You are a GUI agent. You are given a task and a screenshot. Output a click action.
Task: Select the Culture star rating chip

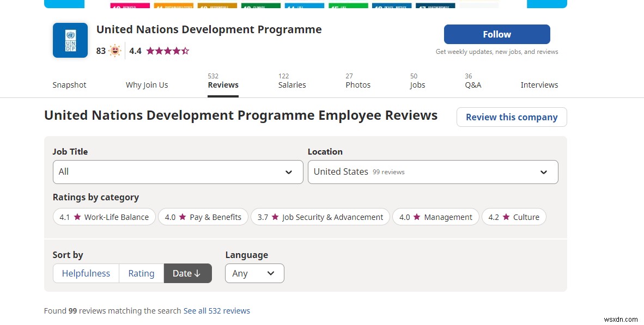click(514, 217)
